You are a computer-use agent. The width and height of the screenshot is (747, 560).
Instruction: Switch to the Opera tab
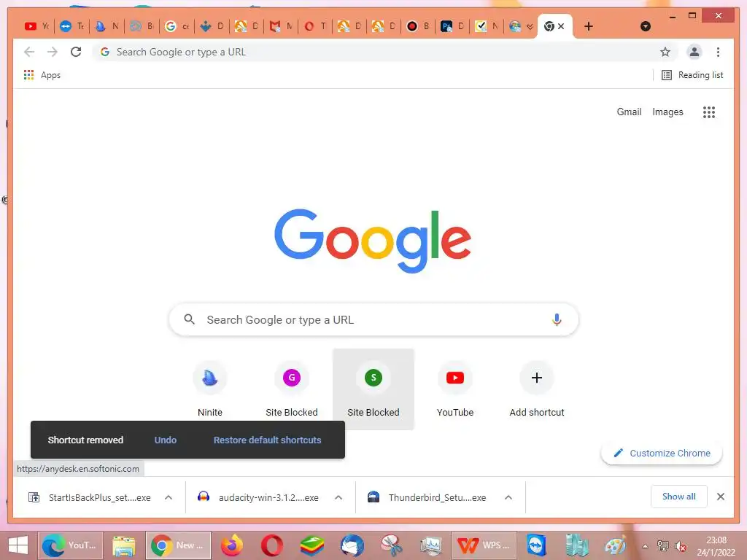pyautogui.click(x=317, y=26)
